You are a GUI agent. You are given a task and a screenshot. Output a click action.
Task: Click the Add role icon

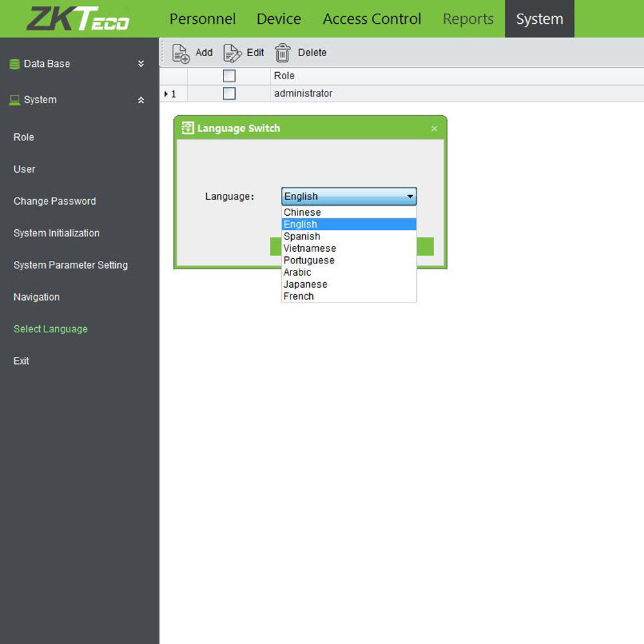tap(181, 53)
